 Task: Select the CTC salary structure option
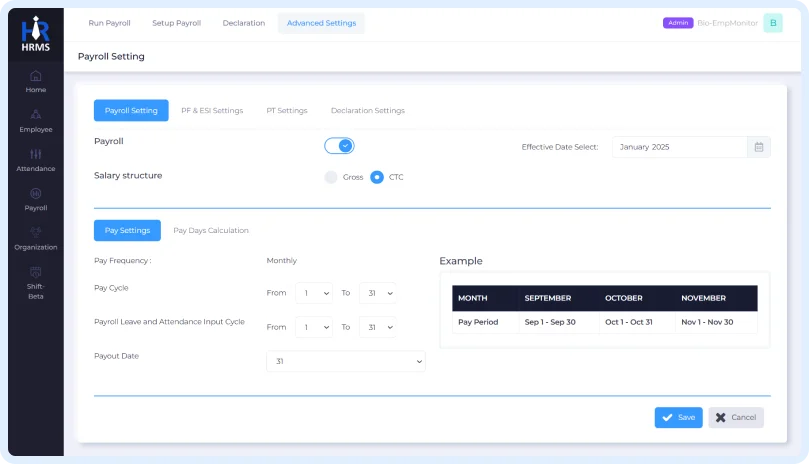tap(377, 177)
